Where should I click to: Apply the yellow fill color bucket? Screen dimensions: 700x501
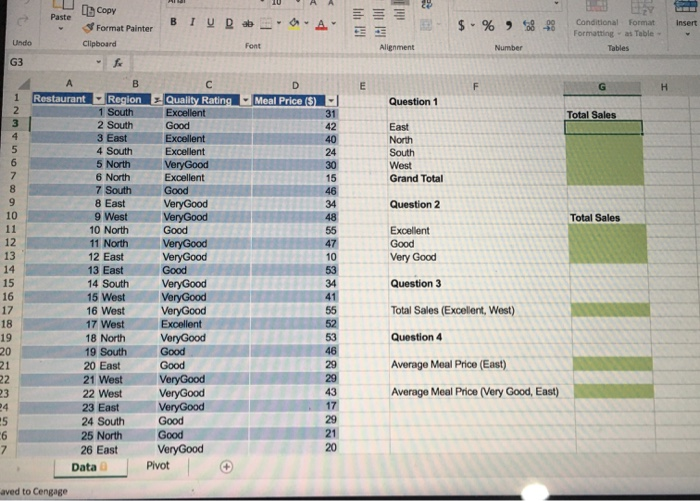point(294,23)
